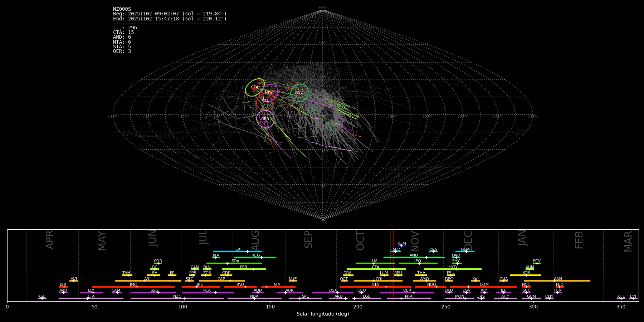The image size is (644, 322).
Task: Select the GEM shower bar in the timeline
Action: pyautogui.click(x=465, y=252)
